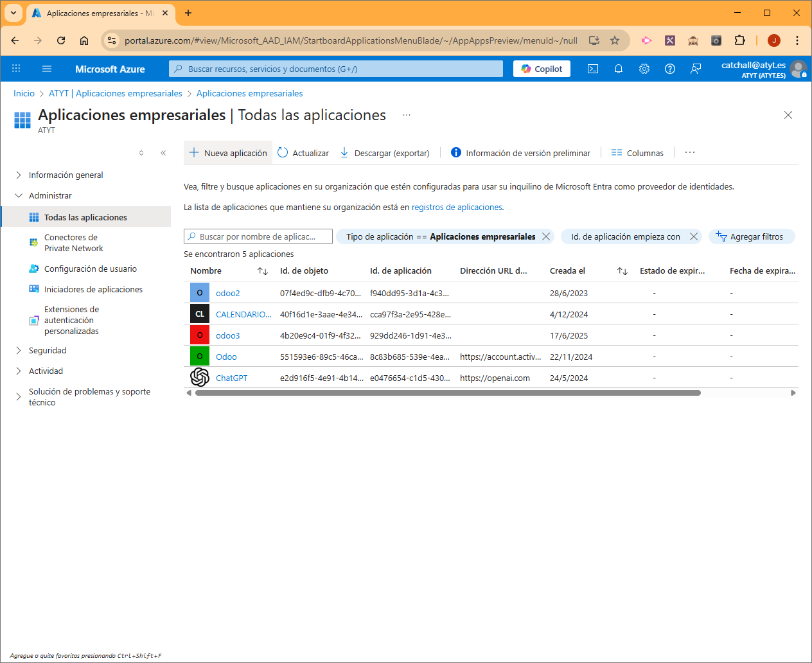The height and width of the screenshot is (663, 812).
Task: Click the account avatar for catchall@atyt.es
Action: tap(799, 69)
